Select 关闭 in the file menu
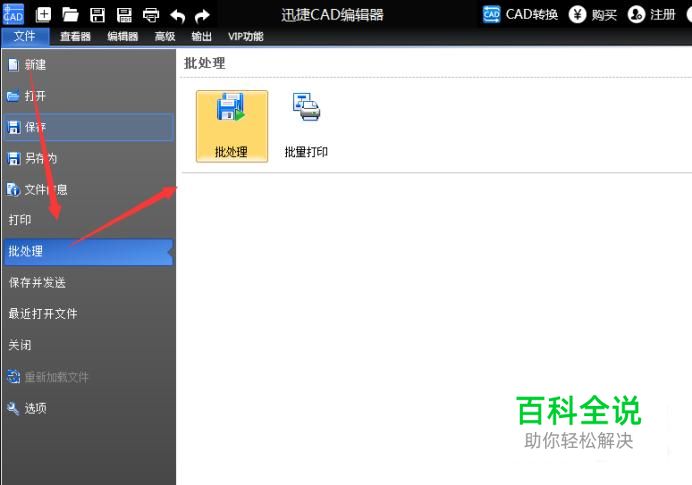The width and height of the screenshot is (692, 485). 88,345
